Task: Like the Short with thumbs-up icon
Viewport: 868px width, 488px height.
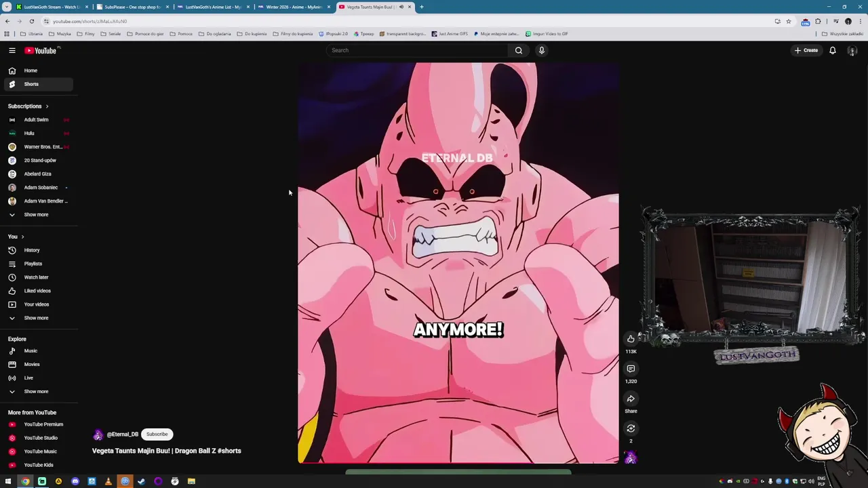Action: point(631,339)
